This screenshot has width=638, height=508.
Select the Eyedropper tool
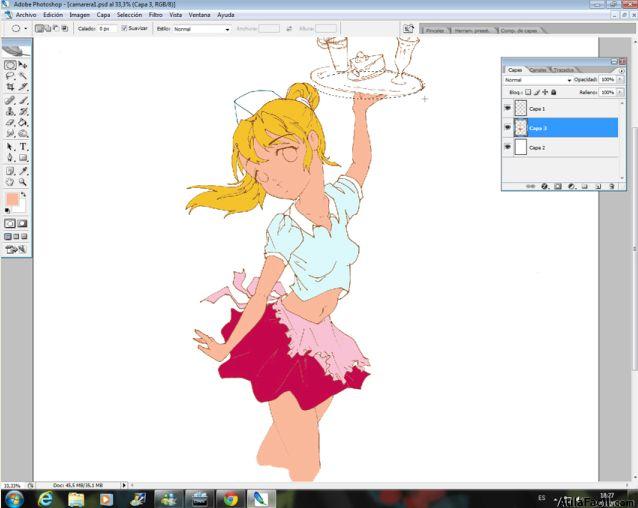click(x=23, y=171)
